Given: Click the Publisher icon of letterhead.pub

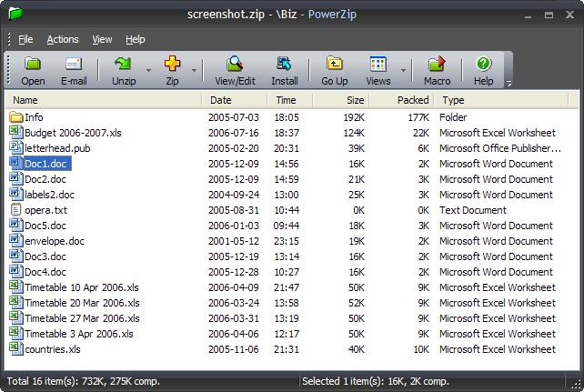Looking at the screenshot, I should tap(16, 148).
